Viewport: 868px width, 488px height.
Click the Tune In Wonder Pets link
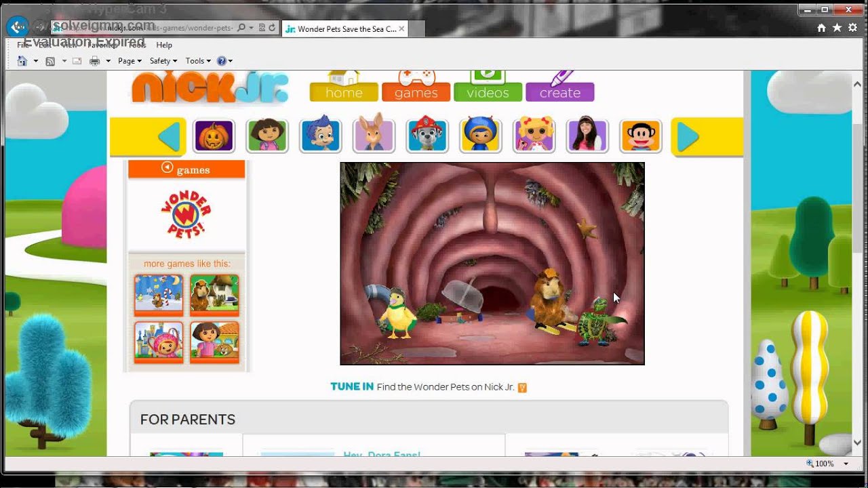[428, 387]
